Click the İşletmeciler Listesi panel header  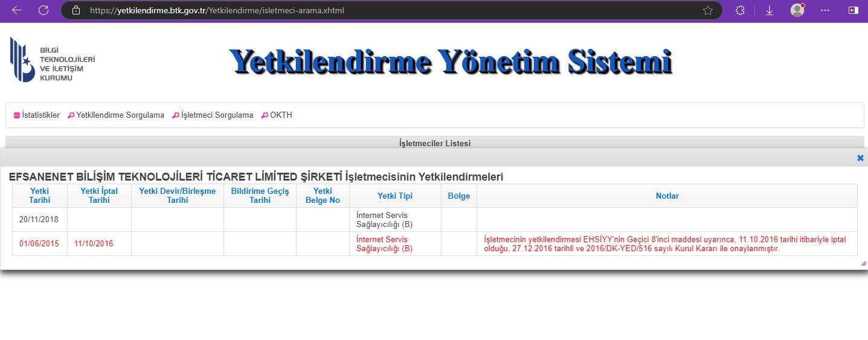(x=435, y=143)
